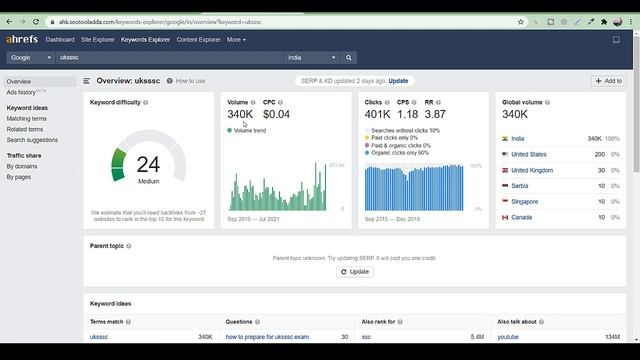Go back using browser back arrow
Screen dimensions: 640x360
pyautogui.click(x=9, y=22)
